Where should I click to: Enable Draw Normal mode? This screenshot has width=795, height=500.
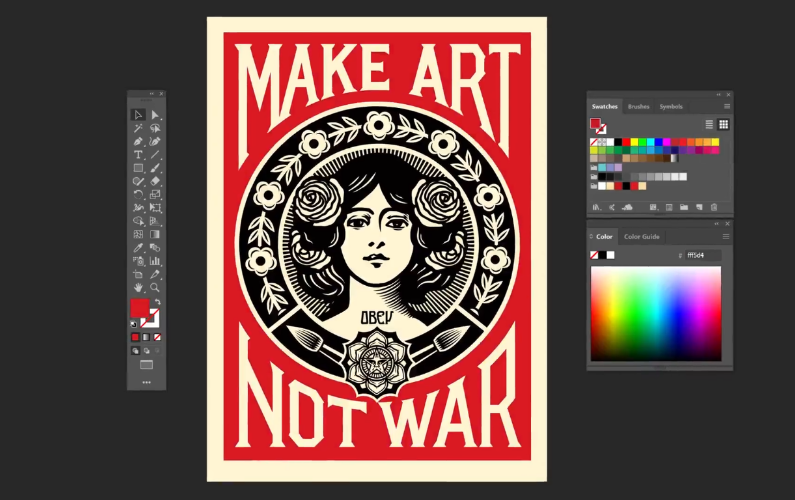[135, 350]
